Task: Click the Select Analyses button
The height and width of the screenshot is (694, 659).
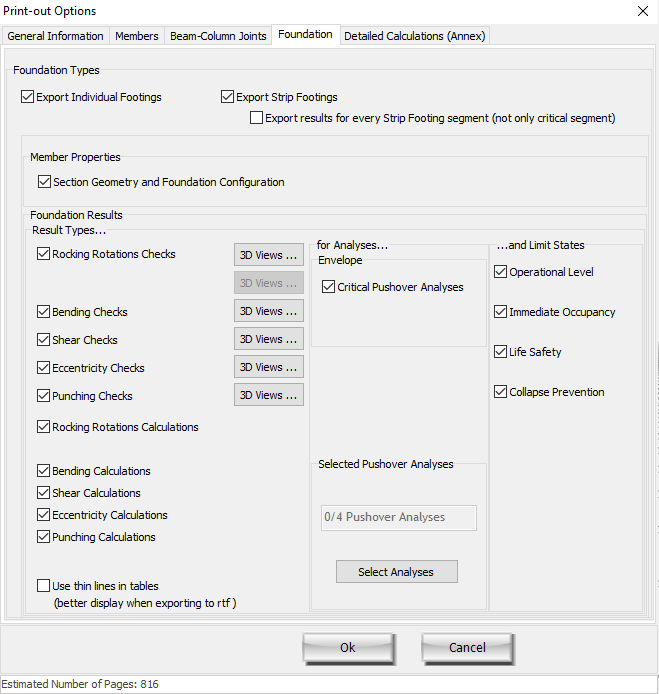Action: [396, 572]
